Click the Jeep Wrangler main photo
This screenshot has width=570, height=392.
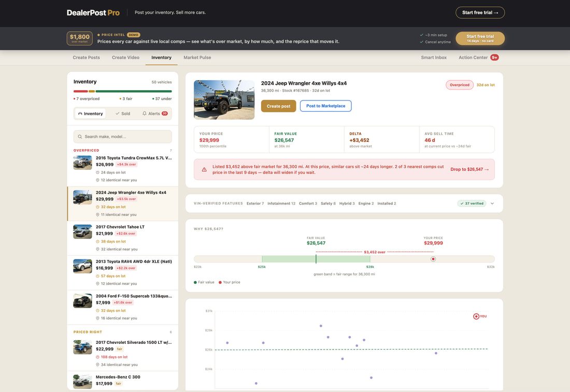(x=224, y=100)
